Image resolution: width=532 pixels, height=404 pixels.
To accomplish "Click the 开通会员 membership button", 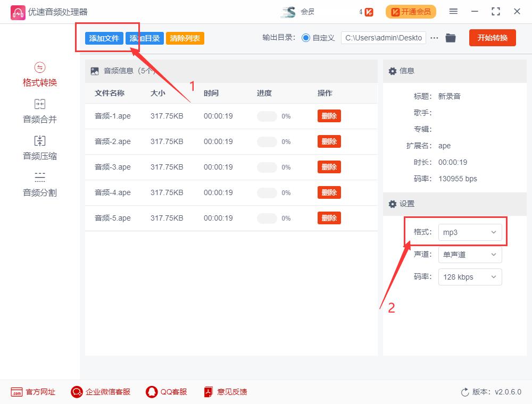I will click(411, 11).
